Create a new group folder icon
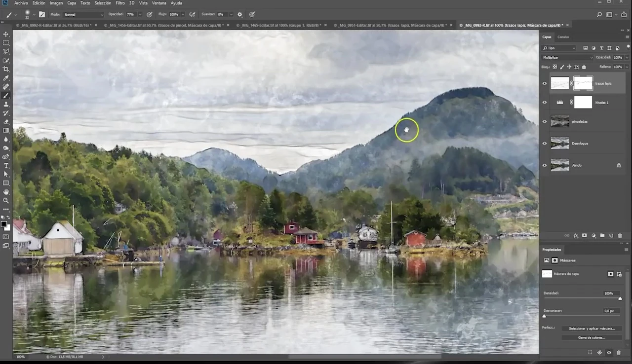Viewport: 632px width, 364px height. 602,236
